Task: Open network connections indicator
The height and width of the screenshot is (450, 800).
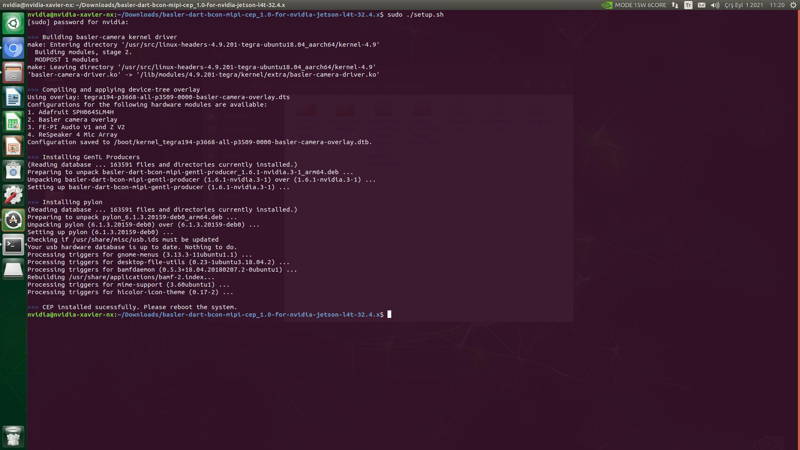Action: [675, 5]
